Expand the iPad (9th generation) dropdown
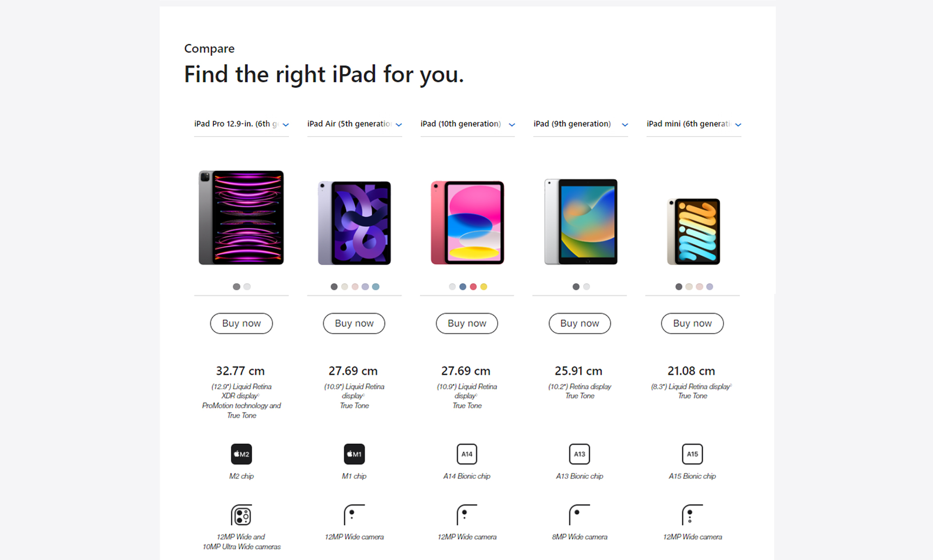 coord(581,124)
